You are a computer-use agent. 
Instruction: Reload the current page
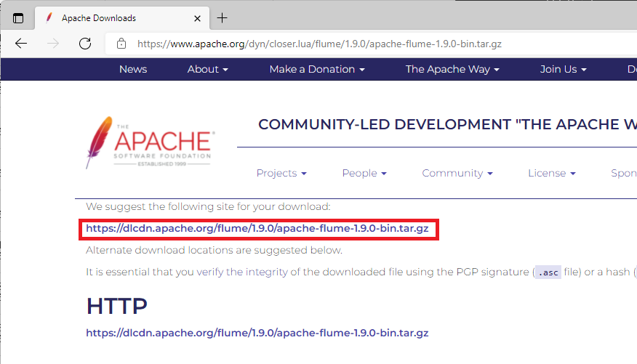pyautogui.click(x=85, y=44)
